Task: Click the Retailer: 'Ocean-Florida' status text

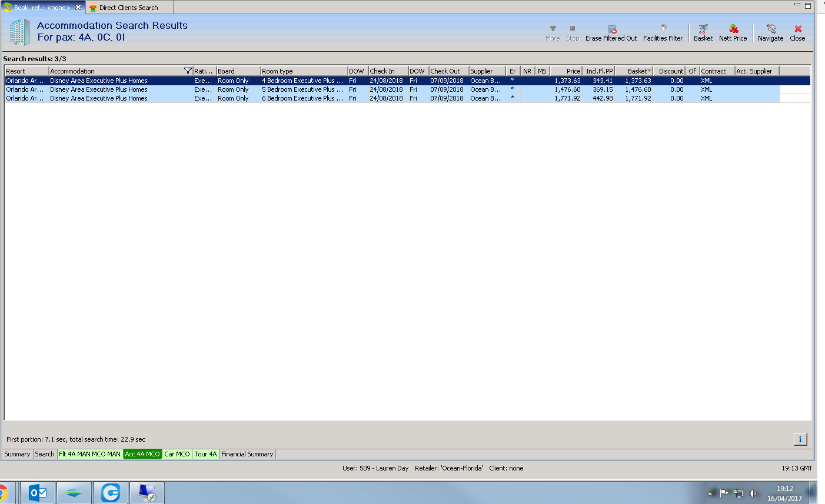Action: tap(449, 468)
